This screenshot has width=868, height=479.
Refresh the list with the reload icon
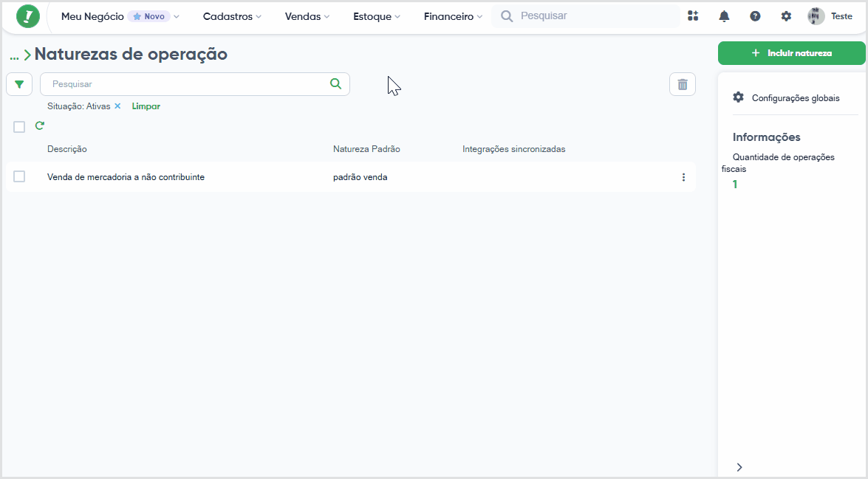tap(39, 125)
